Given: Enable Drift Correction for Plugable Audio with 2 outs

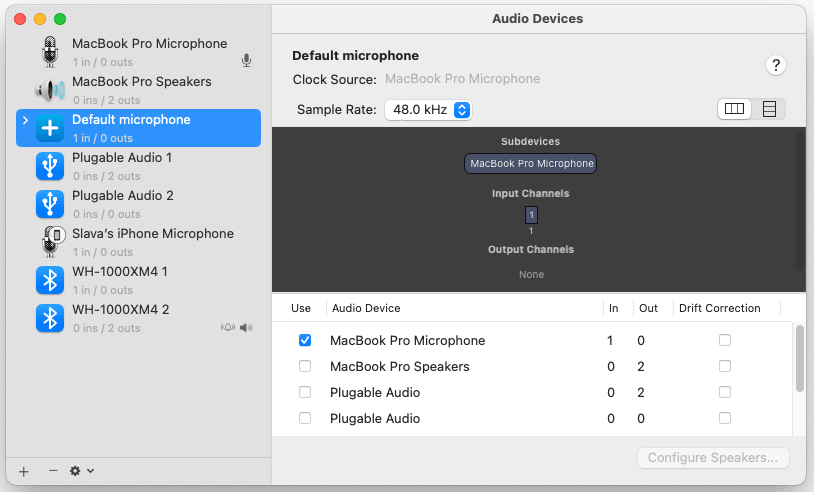Looking at the screenshot, I should pyautogui.click(x=725, y=392).
